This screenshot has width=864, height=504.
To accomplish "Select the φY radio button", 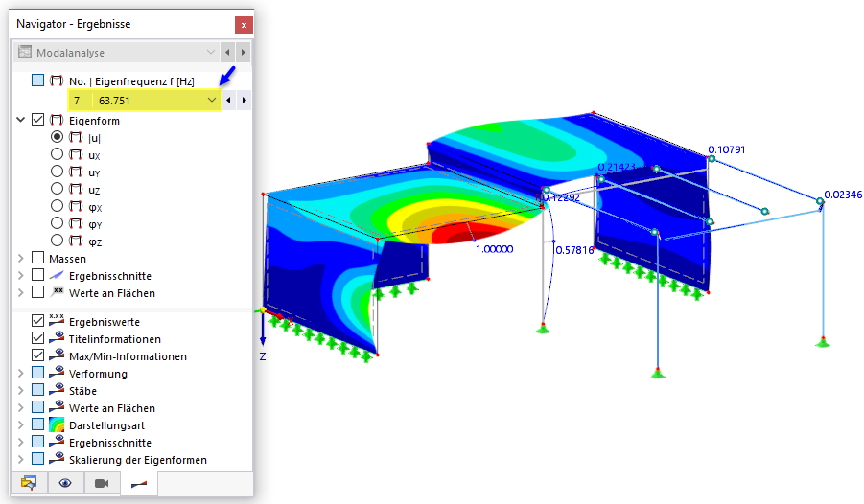I will tap(57, 223).
